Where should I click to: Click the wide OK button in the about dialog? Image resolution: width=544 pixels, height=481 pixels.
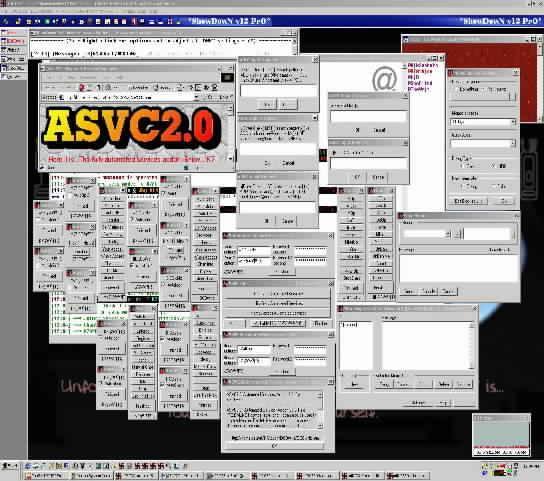pos(275,445)
